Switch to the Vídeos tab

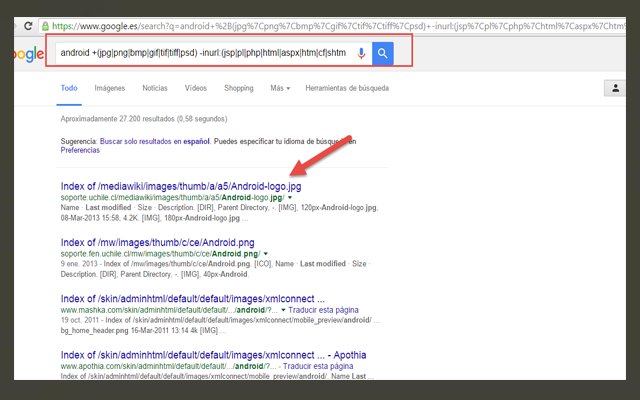click(196, 88)
